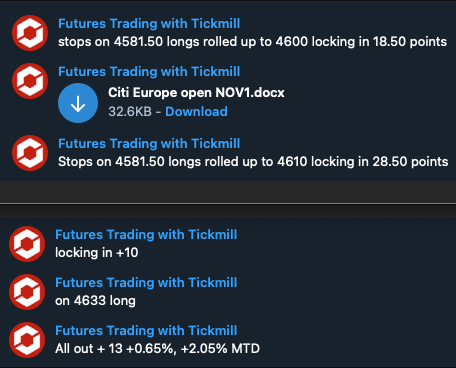Click avatar next to the docx attachment
Image resolution: width=456 pixels, height=368 pixels.
[30, 81]
